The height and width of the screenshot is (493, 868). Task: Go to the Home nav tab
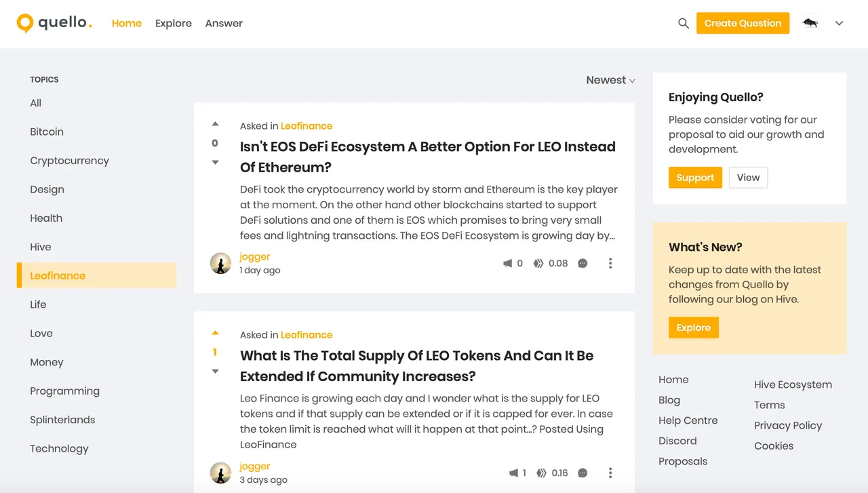(x=127, y=23)
